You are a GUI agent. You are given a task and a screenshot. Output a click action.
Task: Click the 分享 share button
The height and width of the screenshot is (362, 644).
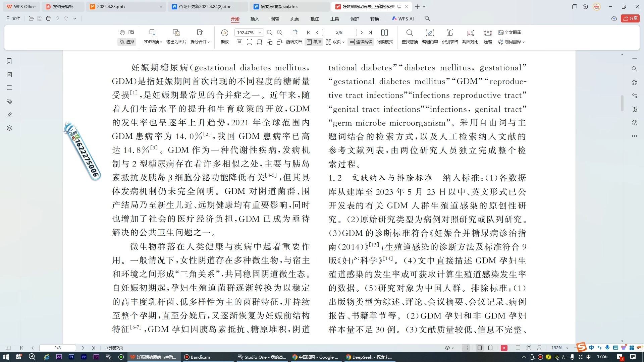[630, 18]
